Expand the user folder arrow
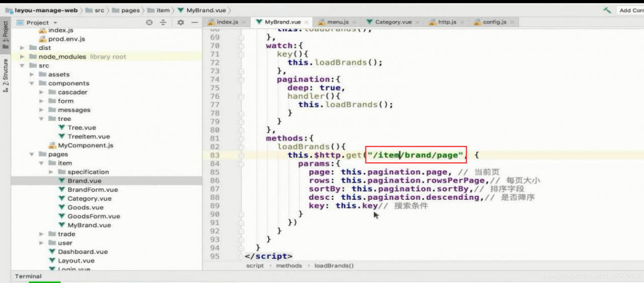This screenshot has width=644, height=283. click(41, 243)
